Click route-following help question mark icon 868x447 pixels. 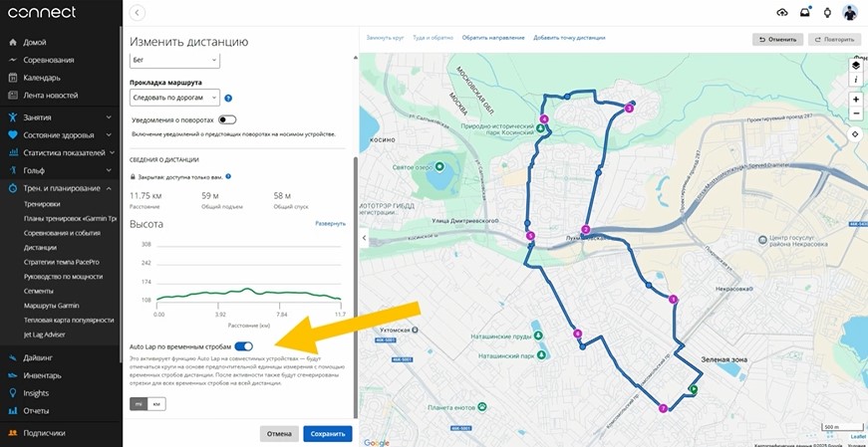click(228, 99)
